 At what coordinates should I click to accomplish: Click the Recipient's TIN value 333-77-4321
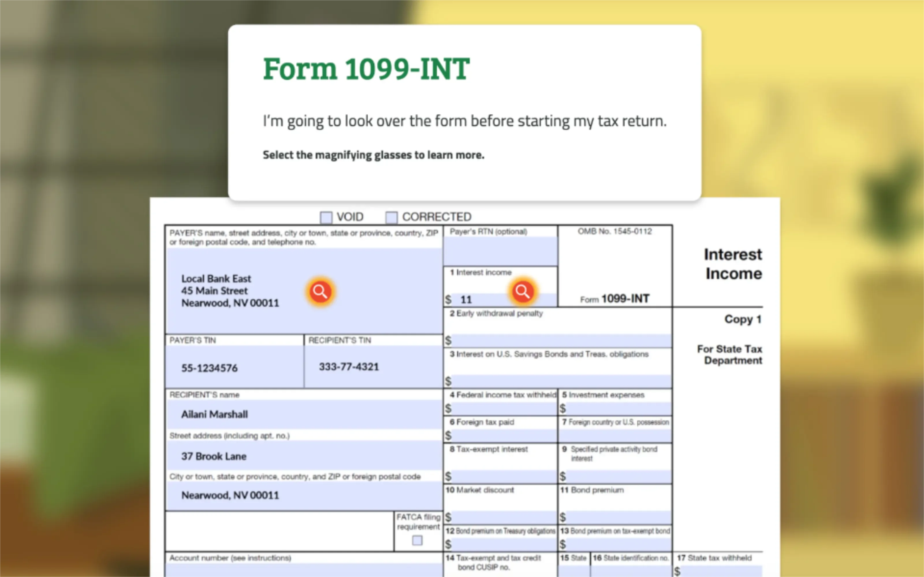[349, 367]
